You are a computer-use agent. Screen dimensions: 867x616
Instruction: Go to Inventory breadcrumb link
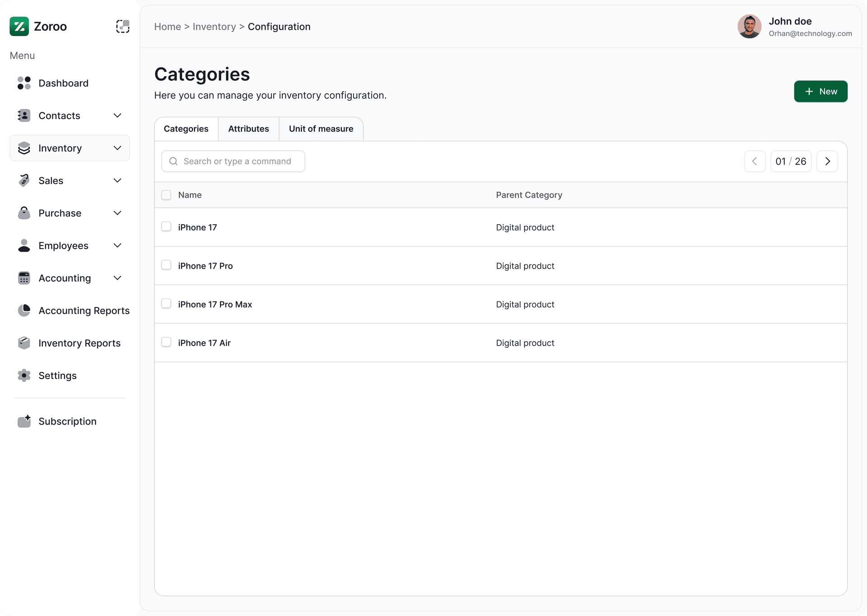(214, 27)
